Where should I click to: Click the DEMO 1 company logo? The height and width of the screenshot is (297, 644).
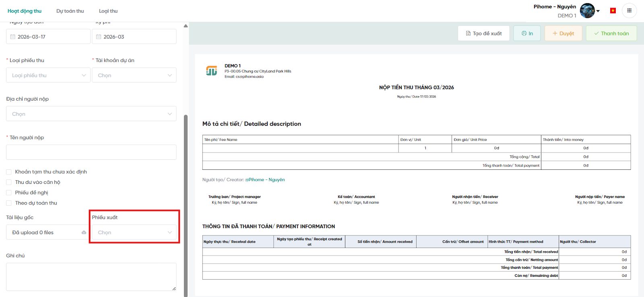click(x=211, y=71)
